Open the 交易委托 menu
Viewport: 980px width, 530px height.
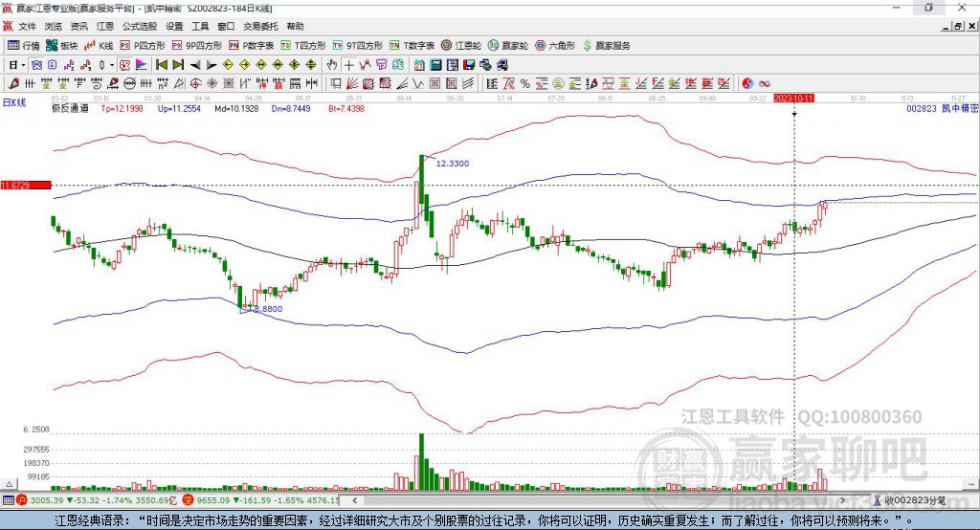(x=260, y=26)
